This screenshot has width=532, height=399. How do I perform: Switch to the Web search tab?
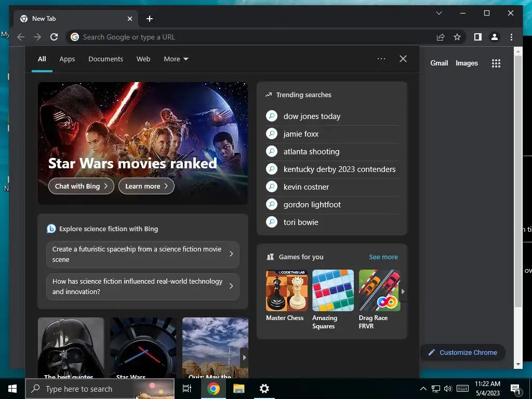(143, 59)
